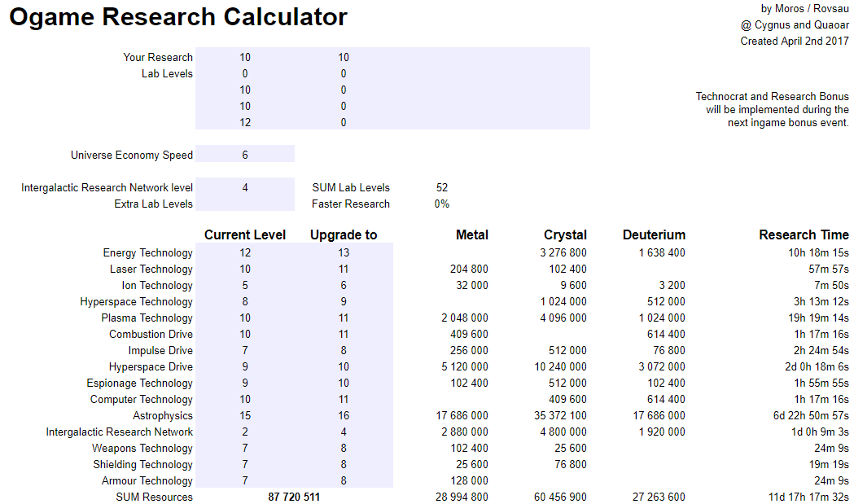Select the Intergalactic Research Network level input cell

(x=245, y=187)
